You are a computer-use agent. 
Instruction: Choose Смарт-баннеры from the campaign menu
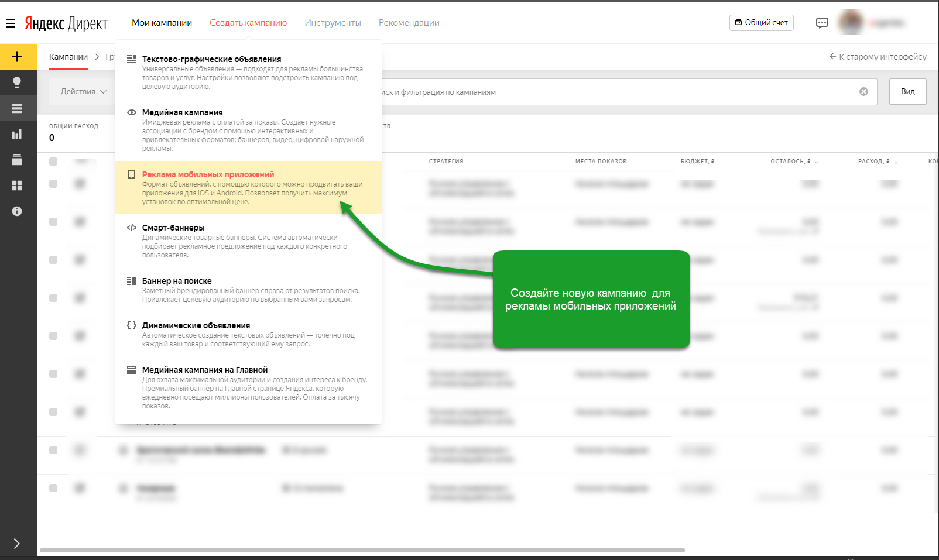point(173,228)
